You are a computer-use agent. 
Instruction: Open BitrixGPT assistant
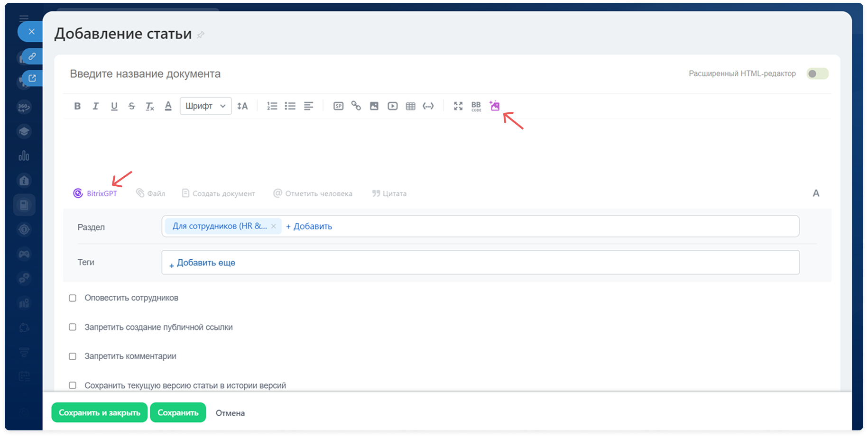click(x=95, y=193)
